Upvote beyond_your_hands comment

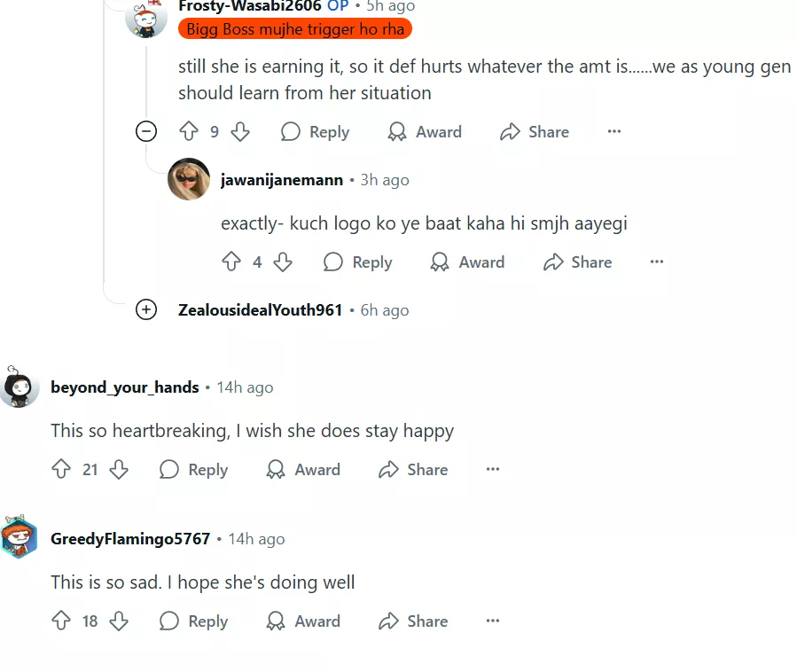pyautogui.click(x=61, y=470)
